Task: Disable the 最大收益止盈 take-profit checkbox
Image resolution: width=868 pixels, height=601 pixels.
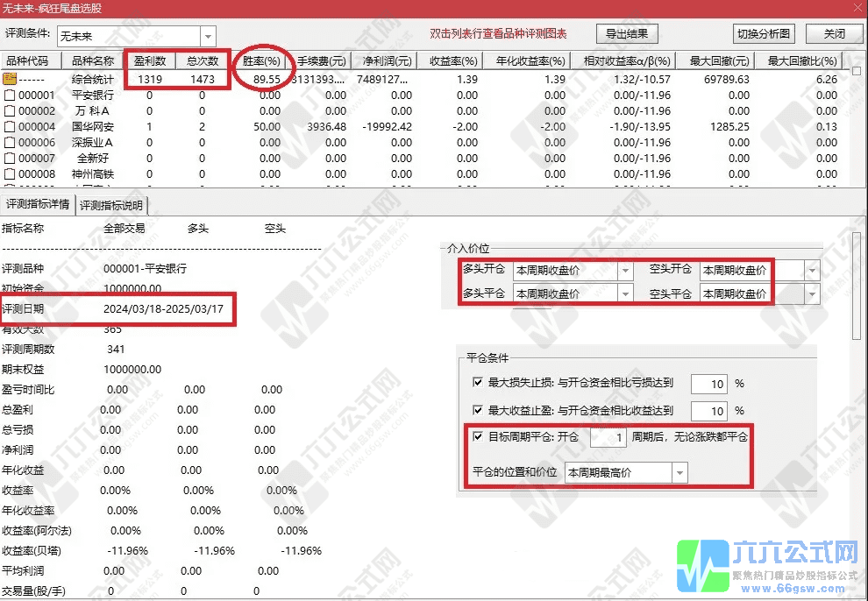Action: (x=478, y=410)
